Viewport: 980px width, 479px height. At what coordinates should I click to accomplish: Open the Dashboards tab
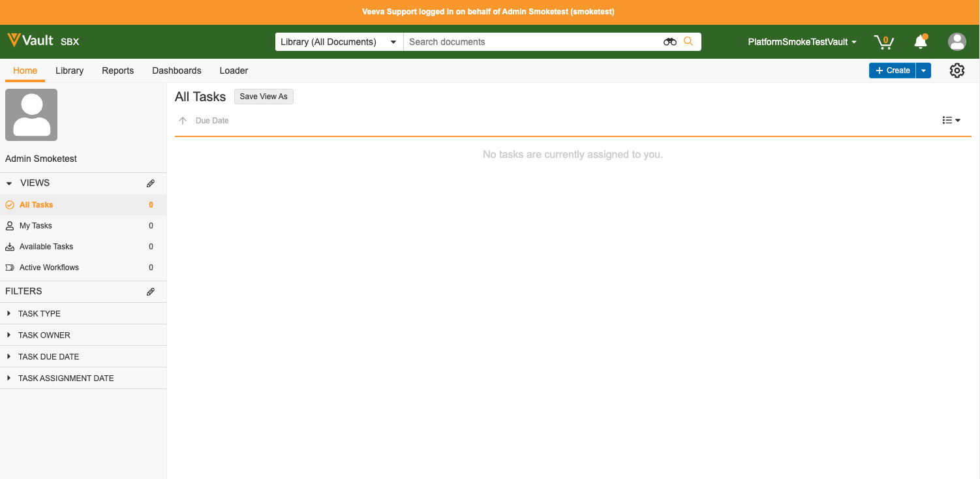pos(177,70)
